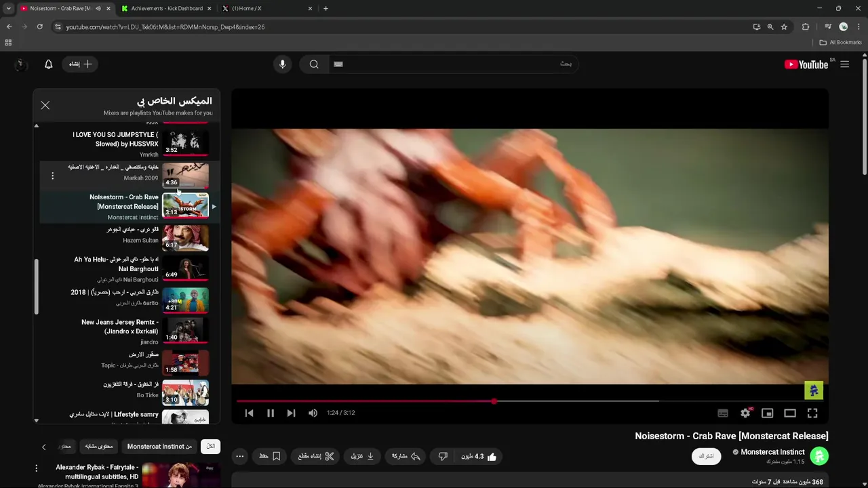Switch to the Home / X browser tab

(268, 9)
